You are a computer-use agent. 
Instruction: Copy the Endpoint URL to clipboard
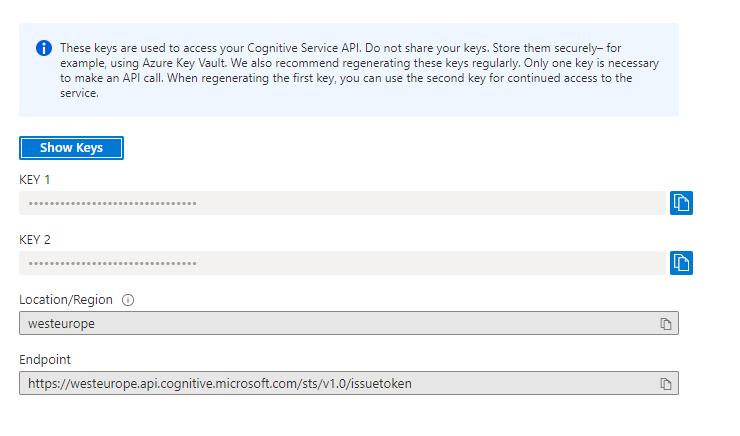665,384
